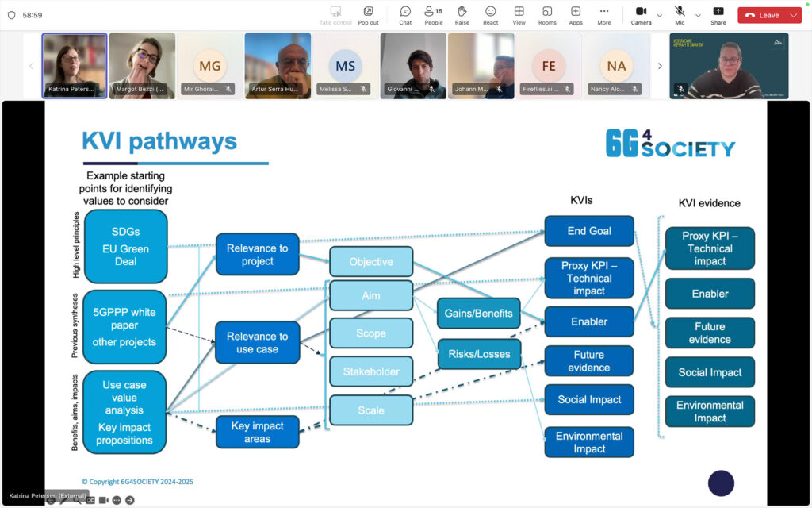This screenshot has width=812, height=508.
Task: Open the View layout menu
Action: coord(519,15)
